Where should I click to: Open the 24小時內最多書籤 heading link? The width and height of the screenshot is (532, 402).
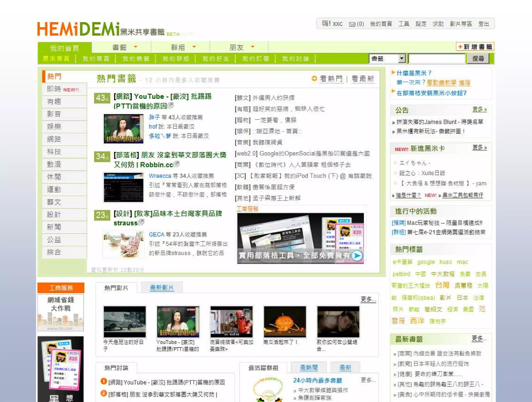317,380
